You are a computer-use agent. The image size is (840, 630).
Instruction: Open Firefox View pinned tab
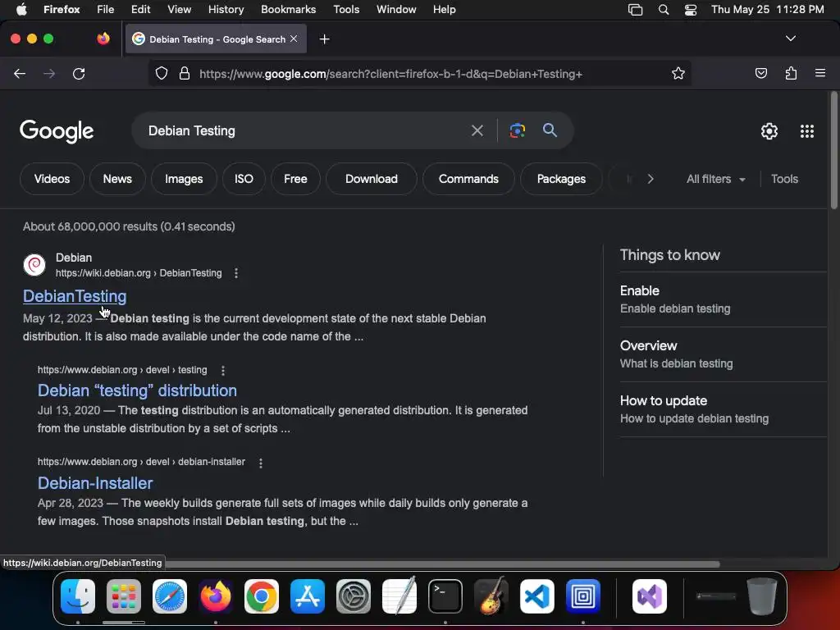(103, 39)
